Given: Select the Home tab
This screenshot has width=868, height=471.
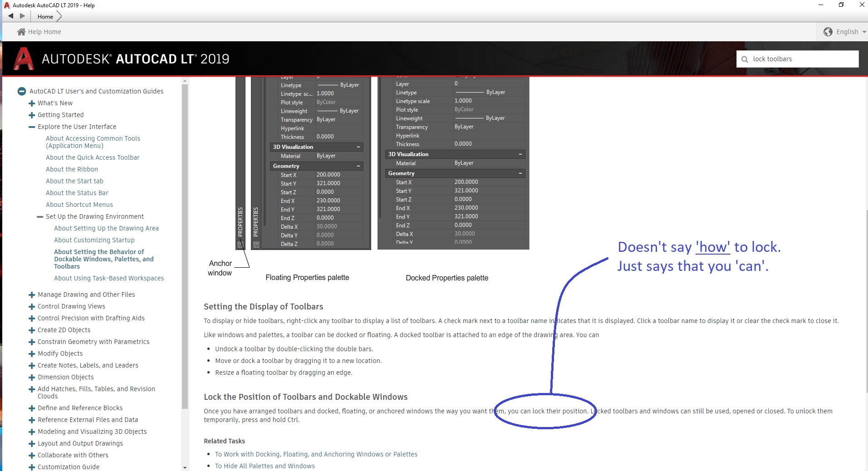Looking at the screenshot, I should (x=44, y=16).
